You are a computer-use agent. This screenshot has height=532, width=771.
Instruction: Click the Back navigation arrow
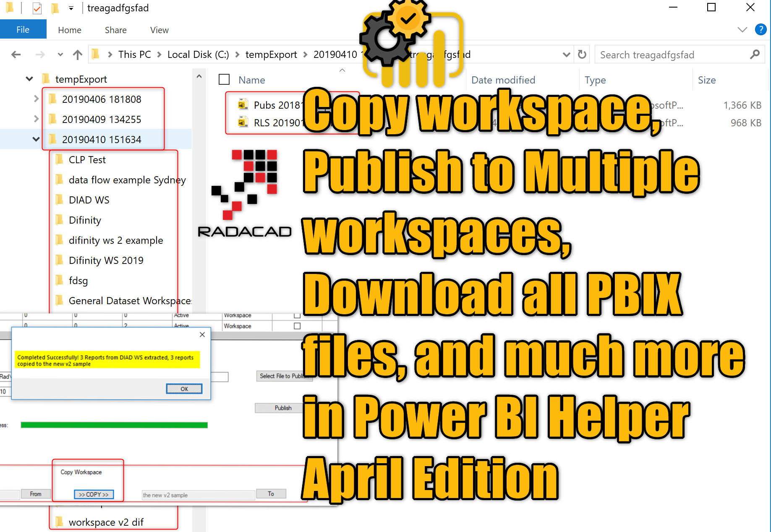(16, 55)
